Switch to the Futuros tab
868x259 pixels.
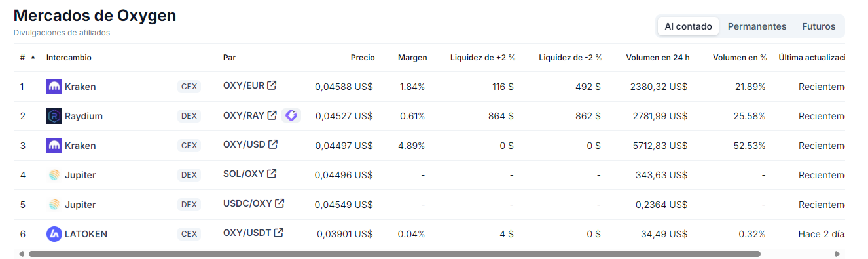point(818,26)
